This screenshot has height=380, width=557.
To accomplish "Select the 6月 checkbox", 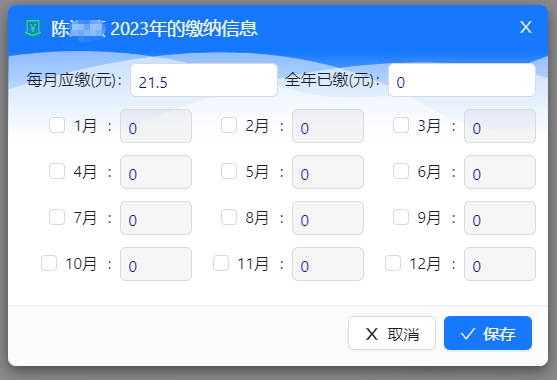I will tap(401, 171).
